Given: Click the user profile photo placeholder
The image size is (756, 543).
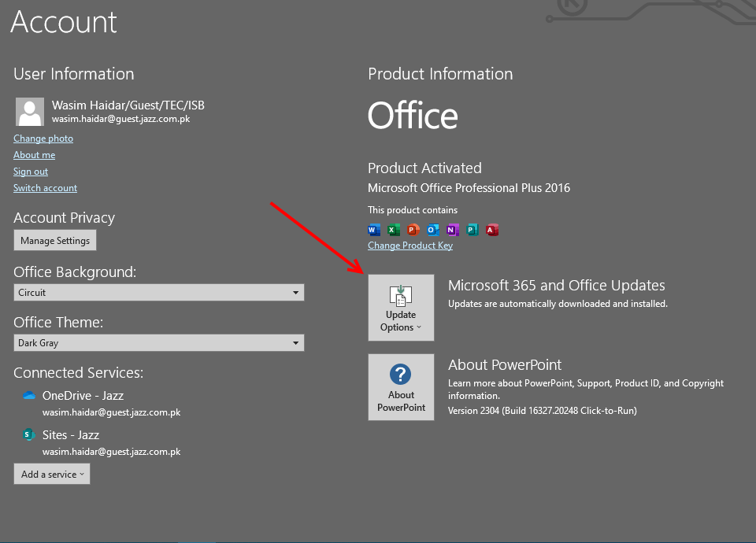Looking at the screenshot, I should tap(30, 112).
